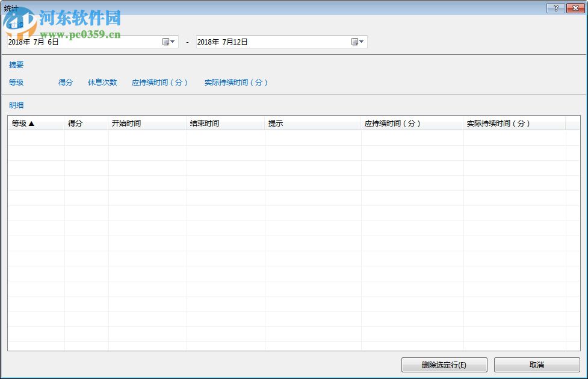Select the start date input field
588x379 pixels.
pyautogui.click(x=72, y=42)
